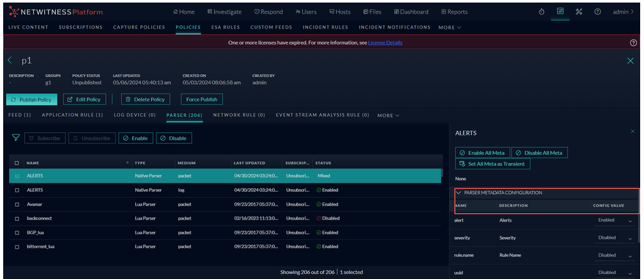Click the Delete Policy button
The image size is (644, 279).
(x=145, y=99)
